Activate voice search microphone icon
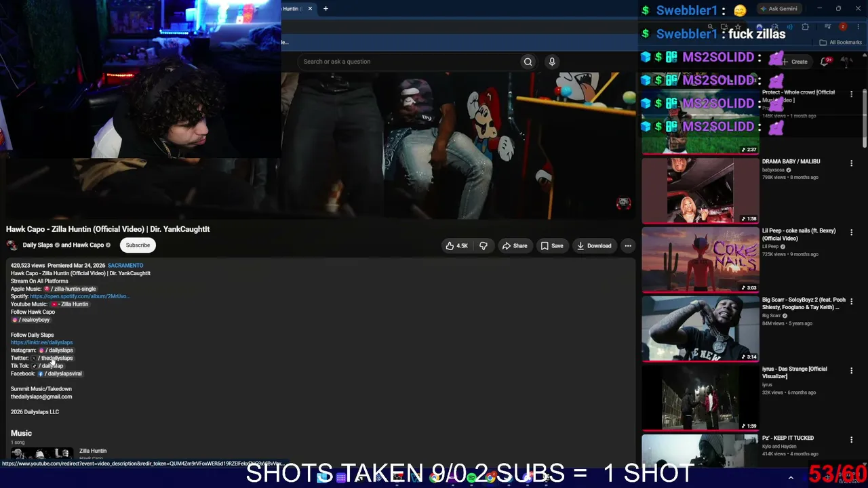The height and width of the screenshot is (488, 868). [552, 62]
